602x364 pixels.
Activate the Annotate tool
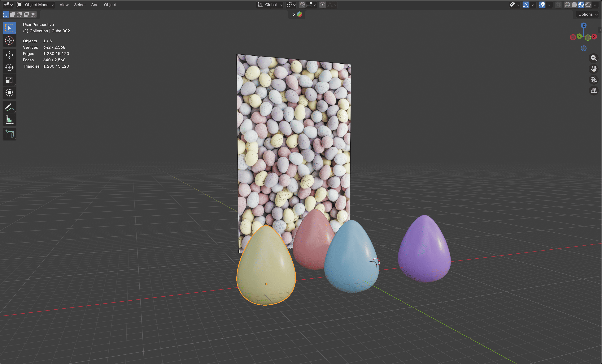click(9, 107)
